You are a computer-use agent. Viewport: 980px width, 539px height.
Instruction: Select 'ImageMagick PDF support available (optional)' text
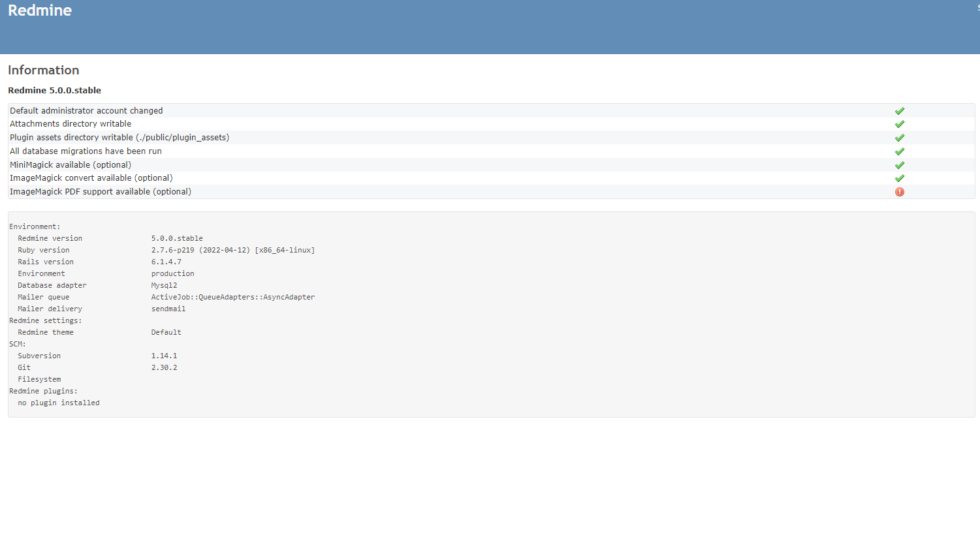(101, 192)
